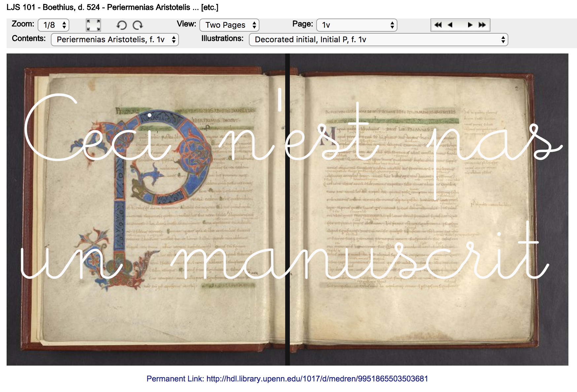Viewport: 577px width, 392px height.
Task: Jump to the first page
Action: (438, 25)
